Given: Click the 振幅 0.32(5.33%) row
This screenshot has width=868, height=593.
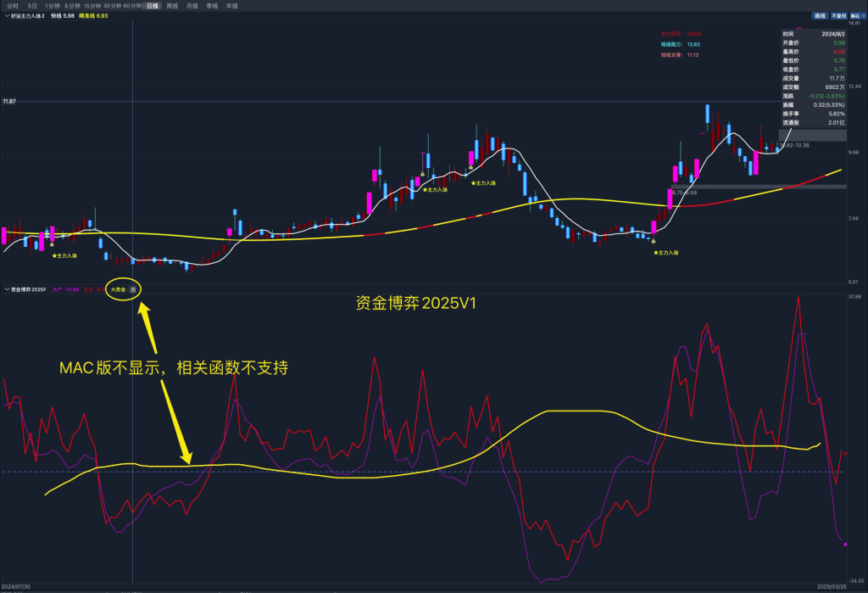Looking at the screenshot, I should coord(814,104).
